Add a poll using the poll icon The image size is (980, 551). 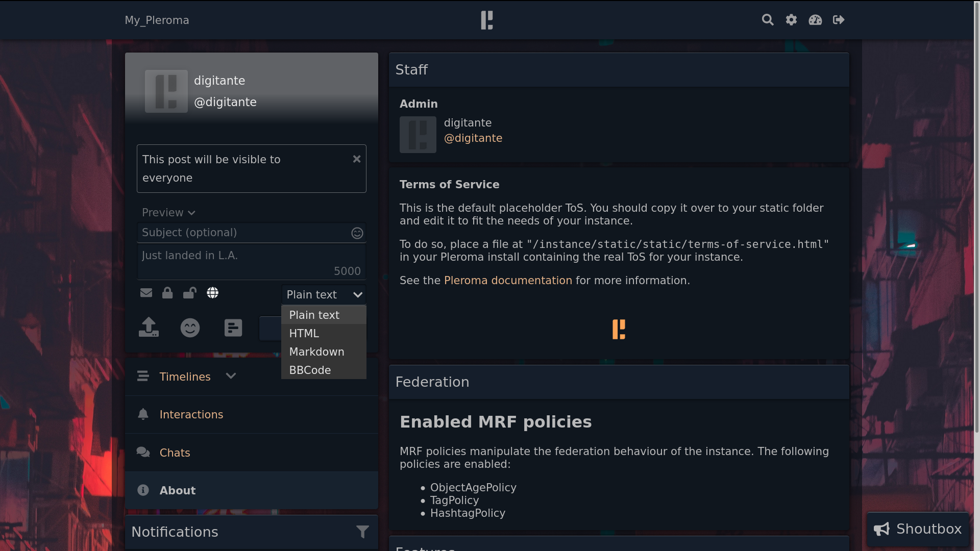[x=233, y=328]
